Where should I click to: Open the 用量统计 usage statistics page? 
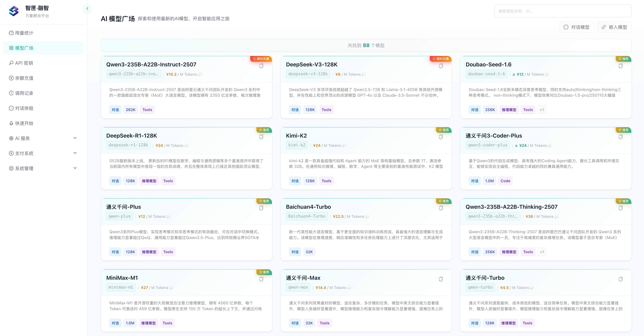(x=24, y=33)
